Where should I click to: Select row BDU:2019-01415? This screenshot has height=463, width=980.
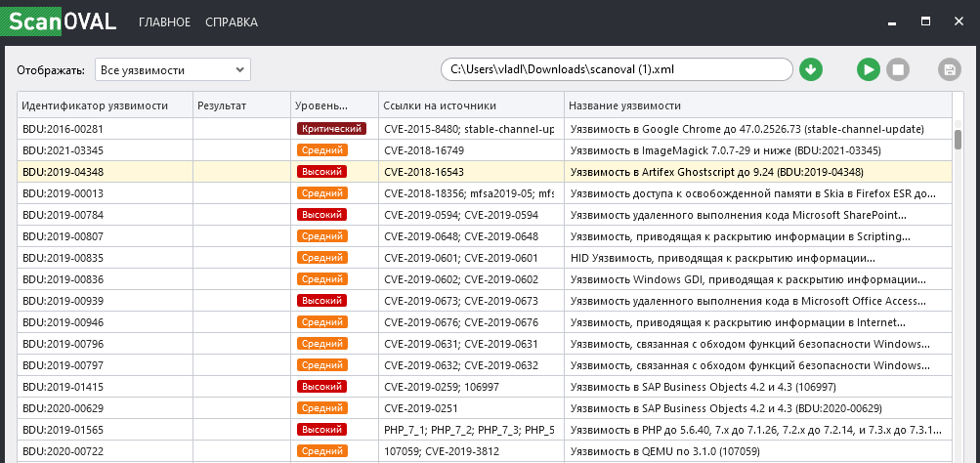(485, 387)
